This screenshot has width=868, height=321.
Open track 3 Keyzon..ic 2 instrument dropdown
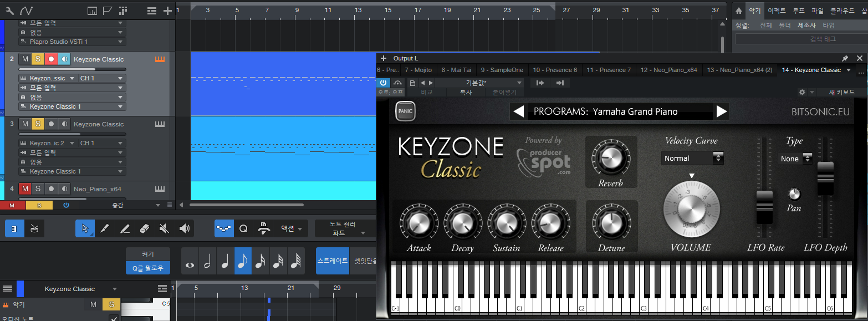pos(47,143)
